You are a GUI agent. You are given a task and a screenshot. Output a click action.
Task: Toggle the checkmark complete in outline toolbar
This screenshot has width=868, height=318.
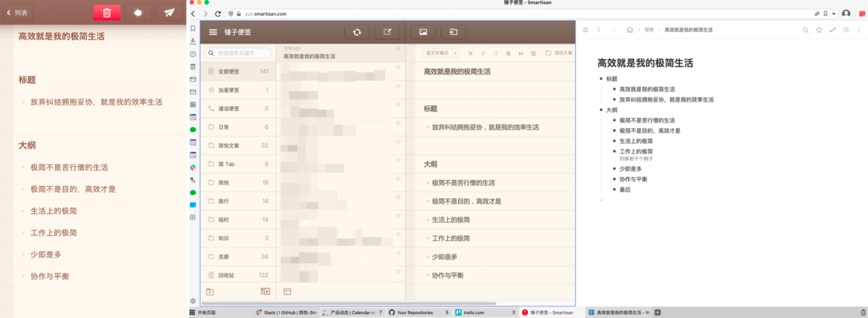832,30
